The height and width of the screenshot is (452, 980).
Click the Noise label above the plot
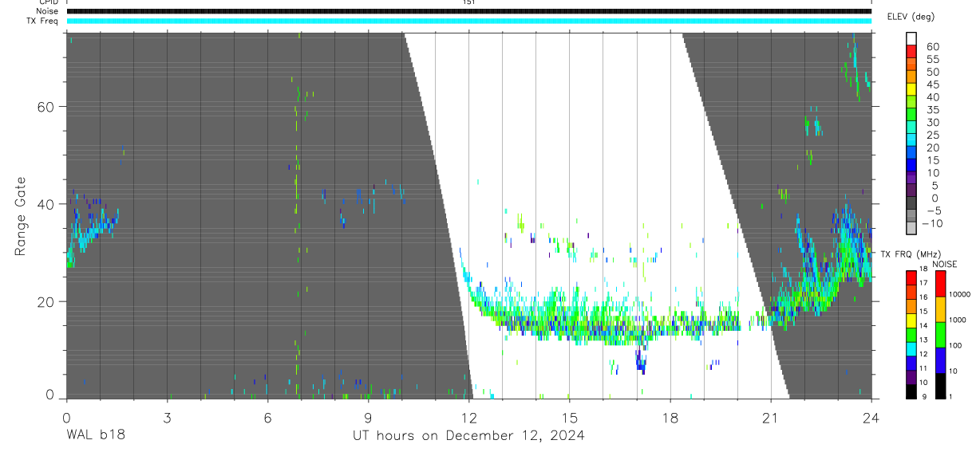click(x=48, y=11)
